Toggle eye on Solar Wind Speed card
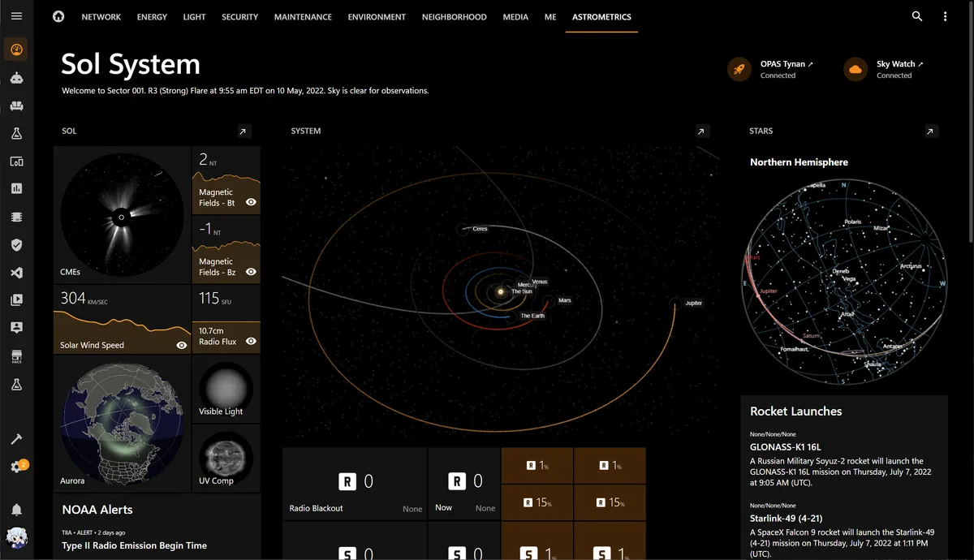This screenshot has width=974, height=560. tap(182, 345)
